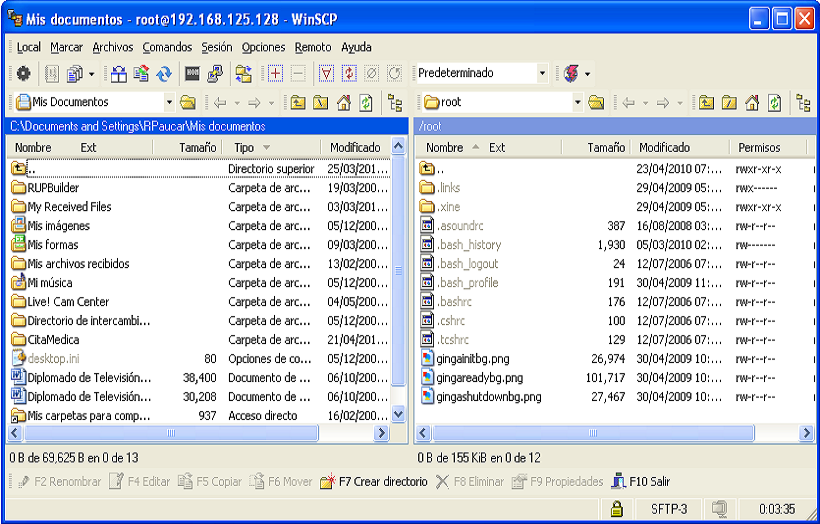Open local directory browse folder icon
Image resolution: width=820 pixels, height=524 pixels.
(x=188, y=102)
